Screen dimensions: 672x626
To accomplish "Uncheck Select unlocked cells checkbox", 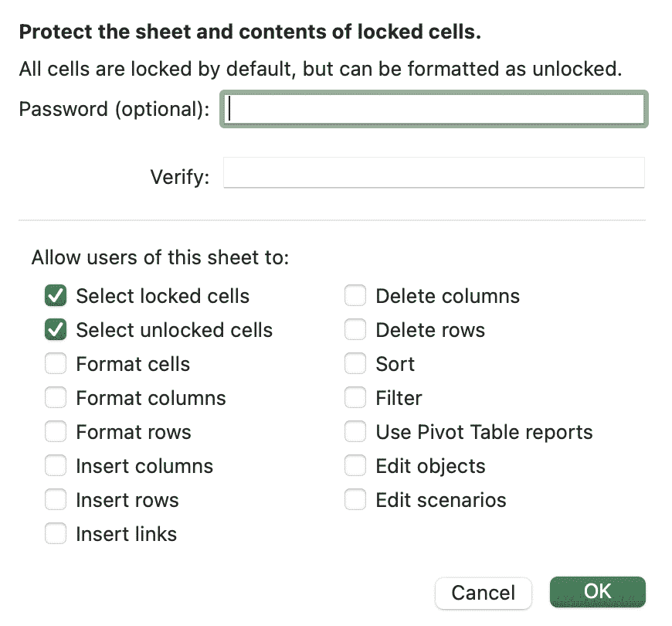I will (x=56, y=330).
